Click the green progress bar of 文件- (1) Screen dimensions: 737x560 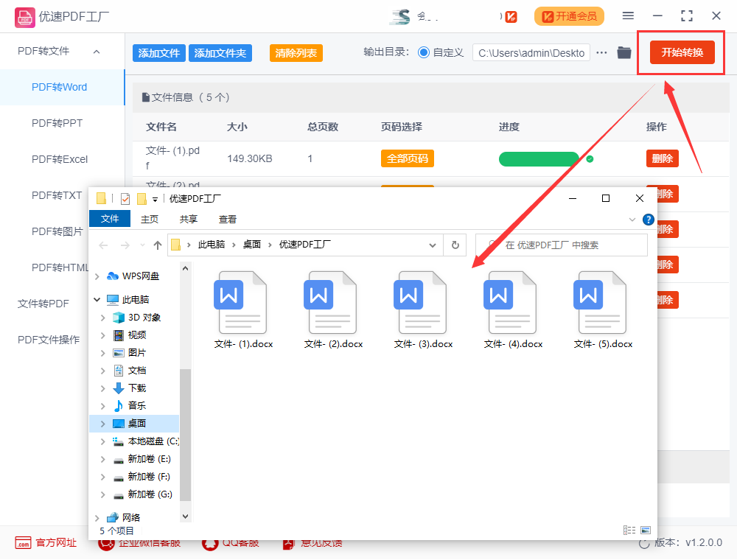coord(539,159)
